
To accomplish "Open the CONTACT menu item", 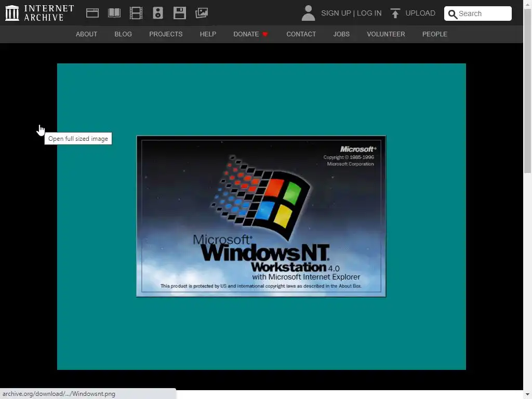I will 301,34.
